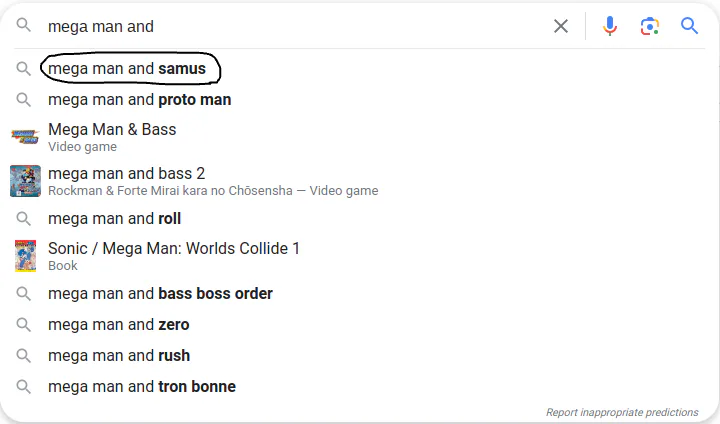Choose the "mega man and samus" suggestion
Screen dimensions: 720x424
[127, 69]
